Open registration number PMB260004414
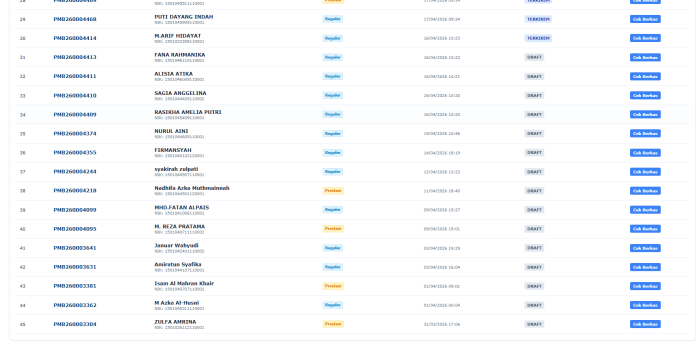Screen dimensions: 700x360 click(75, 38)
